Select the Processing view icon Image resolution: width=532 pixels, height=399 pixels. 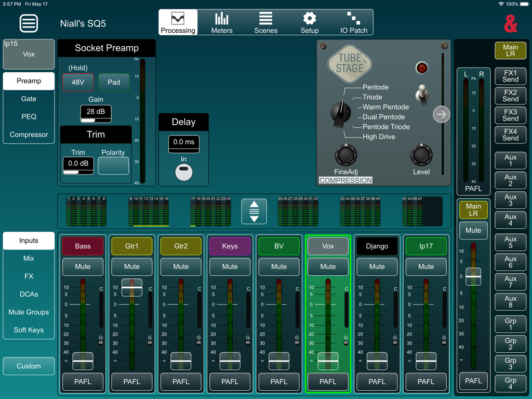click(x=178, y=22)
